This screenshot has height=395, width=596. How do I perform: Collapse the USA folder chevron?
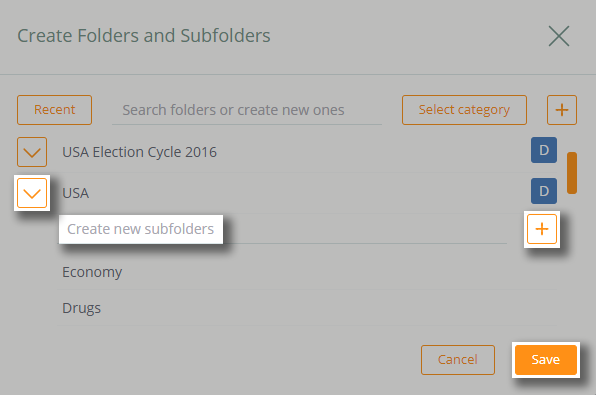(x=32, y=193)
